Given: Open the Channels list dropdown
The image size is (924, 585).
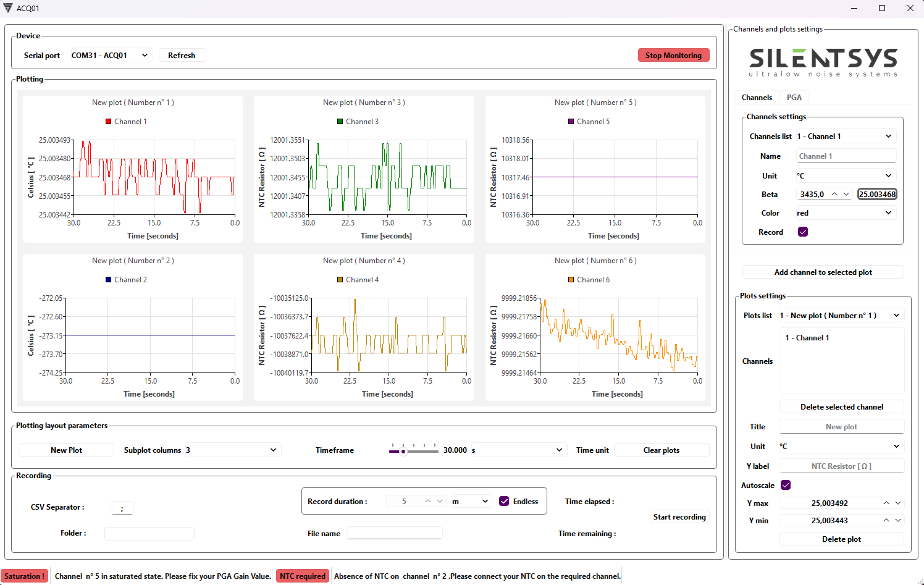Looking at the screenshot, I should (x=845, y=136).
